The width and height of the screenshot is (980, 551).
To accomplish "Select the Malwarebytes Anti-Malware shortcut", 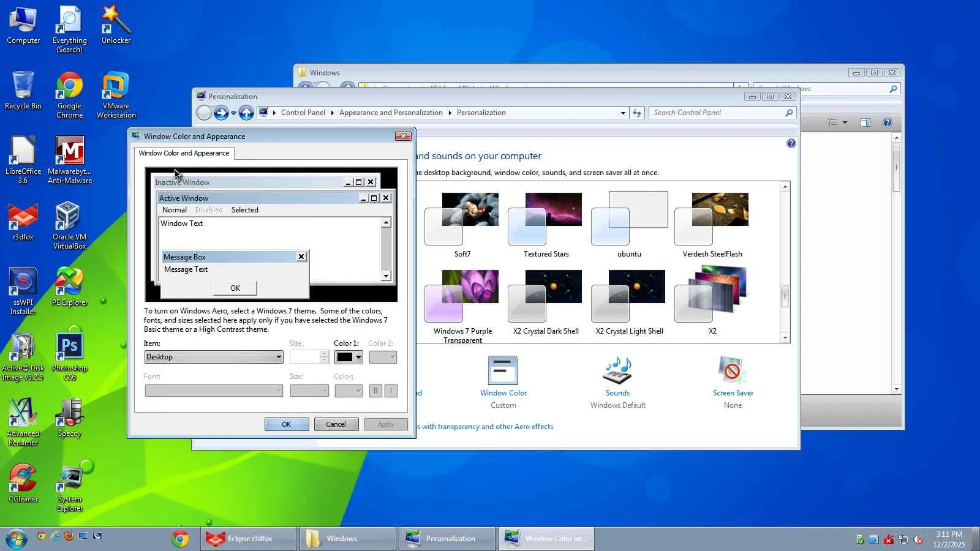I will pos(70,160).
